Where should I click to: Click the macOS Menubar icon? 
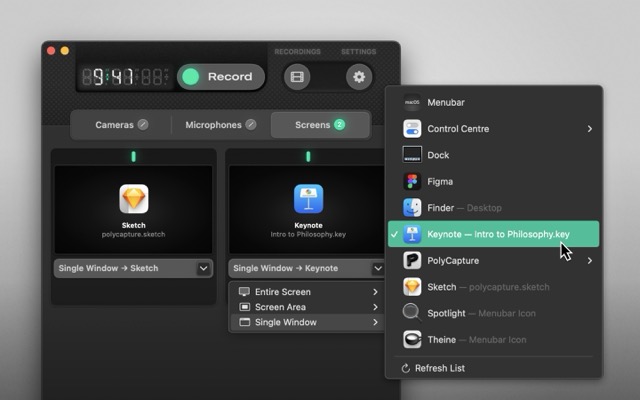tap(412, 102)
